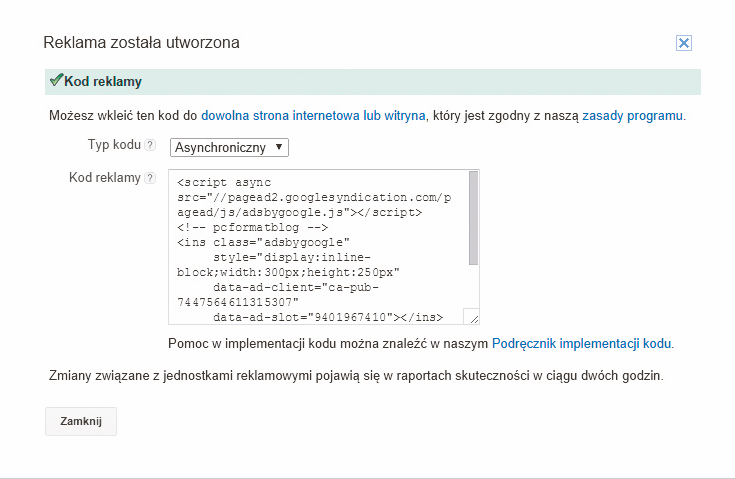Click the Reklama została utworzona dialog title
735x479 pixels.
point(141,43)
